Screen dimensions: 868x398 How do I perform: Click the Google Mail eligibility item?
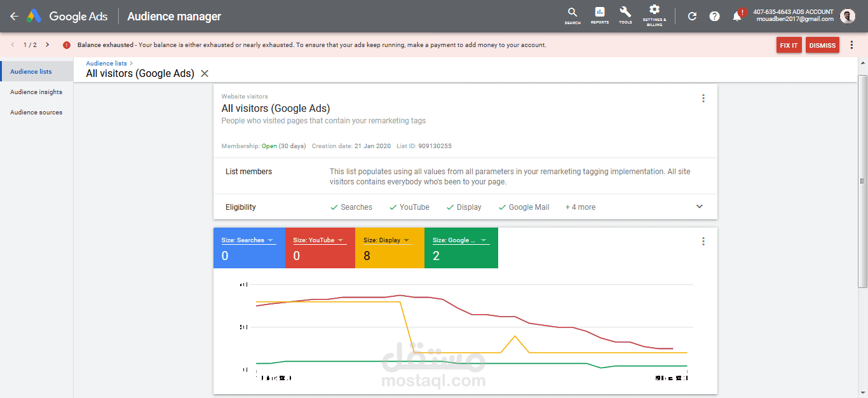pos(524,207)
